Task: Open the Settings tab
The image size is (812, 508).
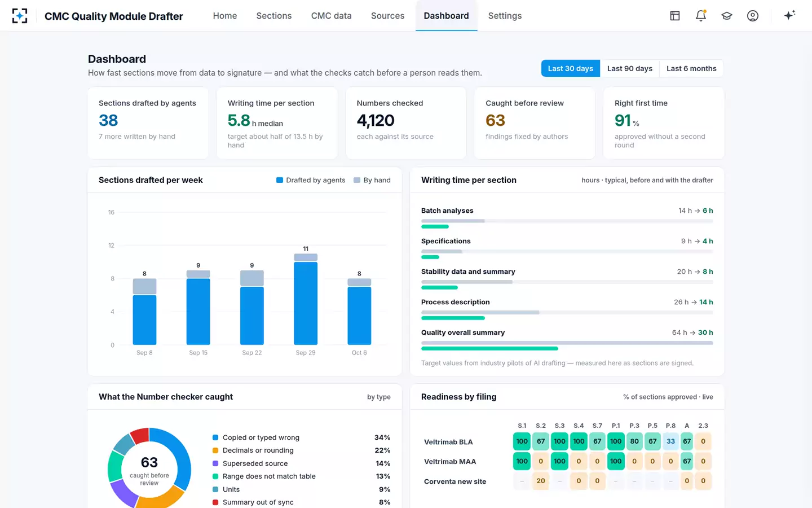Action: (x=505, y=16)
